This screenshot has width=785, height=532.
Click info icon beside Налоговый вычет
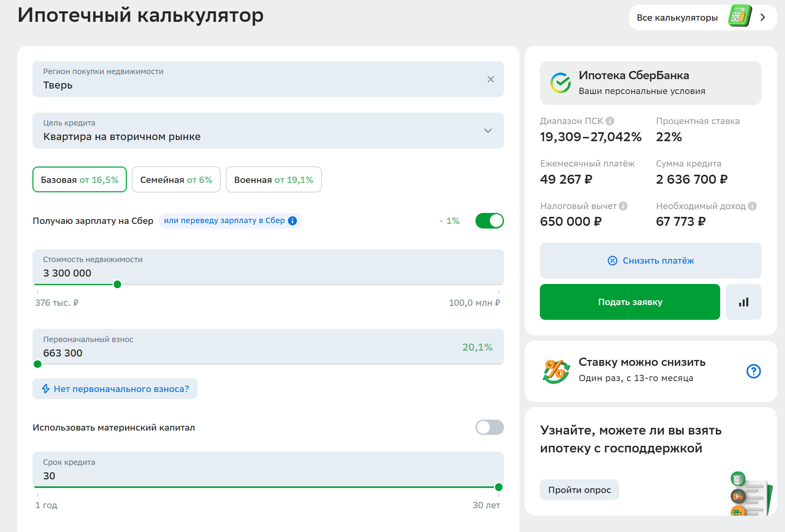(623, 206)
